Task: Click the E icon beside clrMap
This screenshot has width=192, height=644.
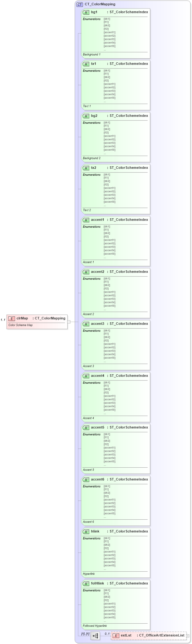Action: tap(12, 319)
